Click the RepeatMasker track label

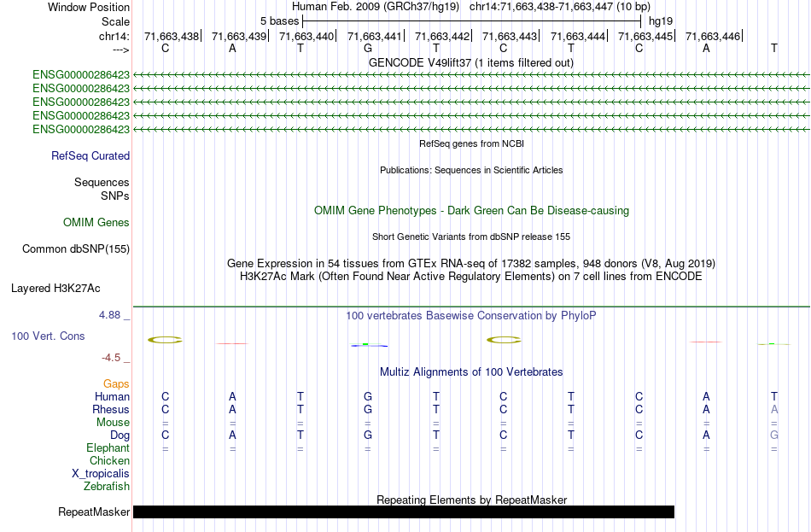pyautogui.click(x=94, y=512)
